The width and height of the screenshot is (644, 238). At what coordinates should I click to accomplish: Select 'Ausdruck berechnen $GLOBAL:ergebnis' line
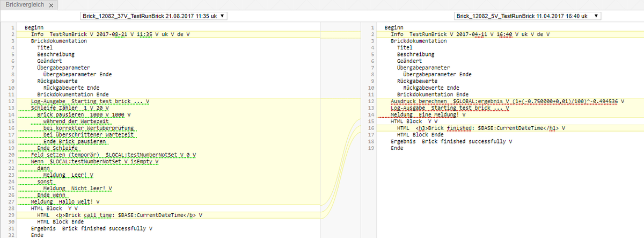click(507, 102)
